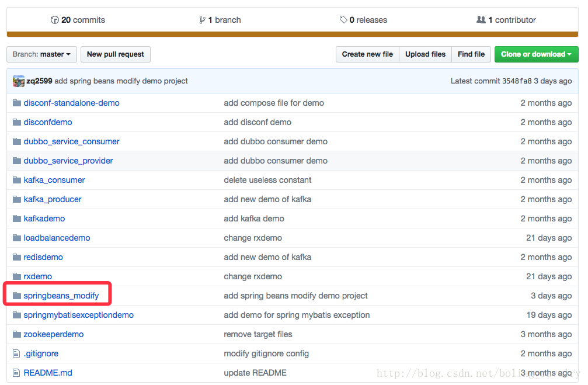Open header commit message 'add spring beans modify demo project'
Image resolution: width=588 pixels, height=385 pixels.
121,81
